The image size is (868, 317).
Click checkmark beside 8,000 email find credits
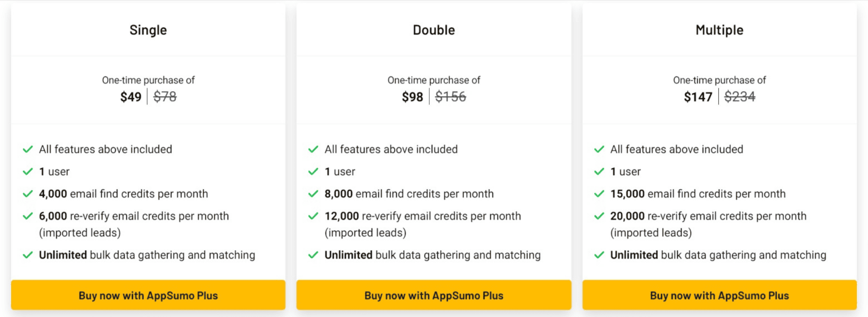(313, 194)
